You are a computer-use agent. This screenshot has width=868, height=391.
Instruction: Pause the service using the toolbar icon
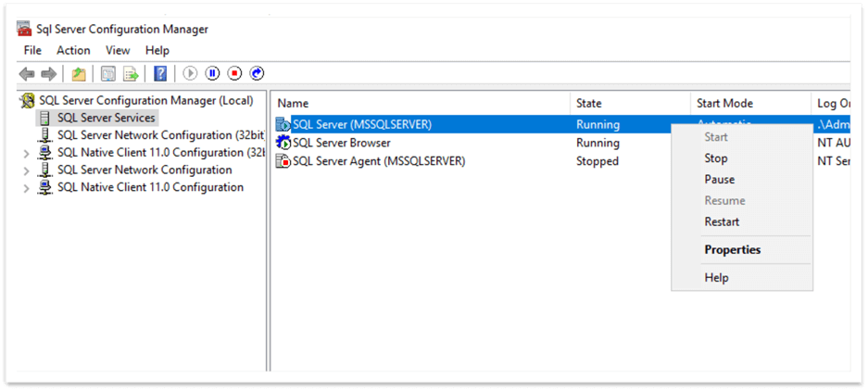pyautogui.click(x=212, y=74)
